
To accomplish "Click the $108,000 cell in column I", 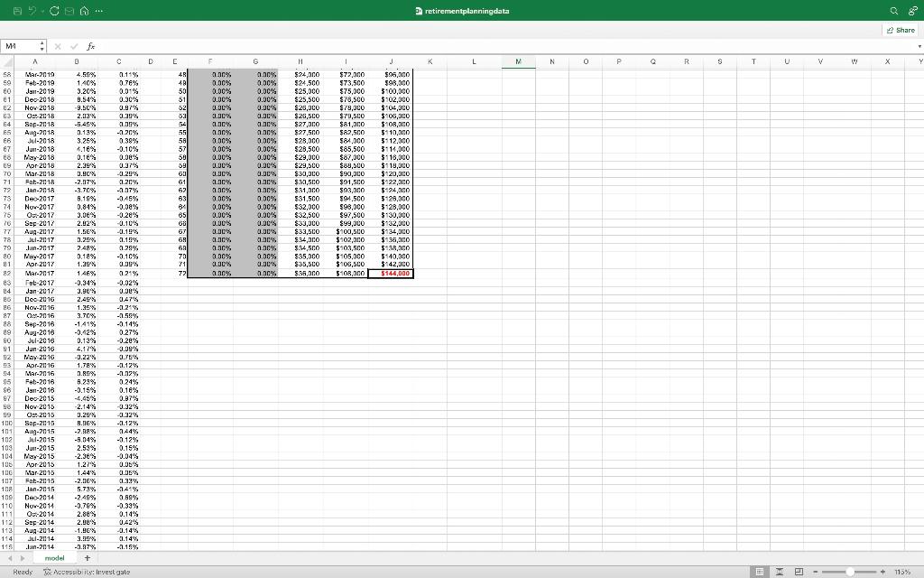I will (x=346, y=274).
